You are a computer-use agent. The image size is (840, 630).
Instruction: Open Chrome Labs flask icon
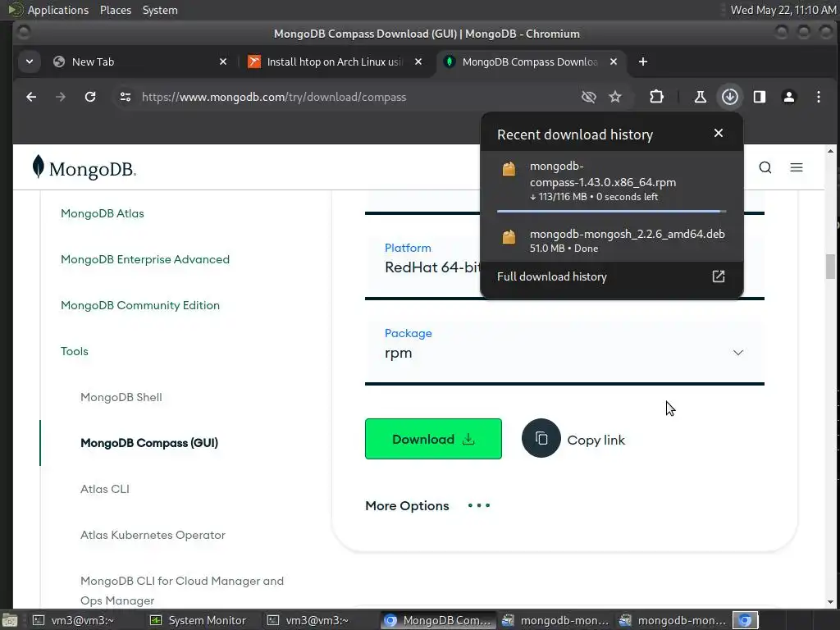tap(701, 97)
